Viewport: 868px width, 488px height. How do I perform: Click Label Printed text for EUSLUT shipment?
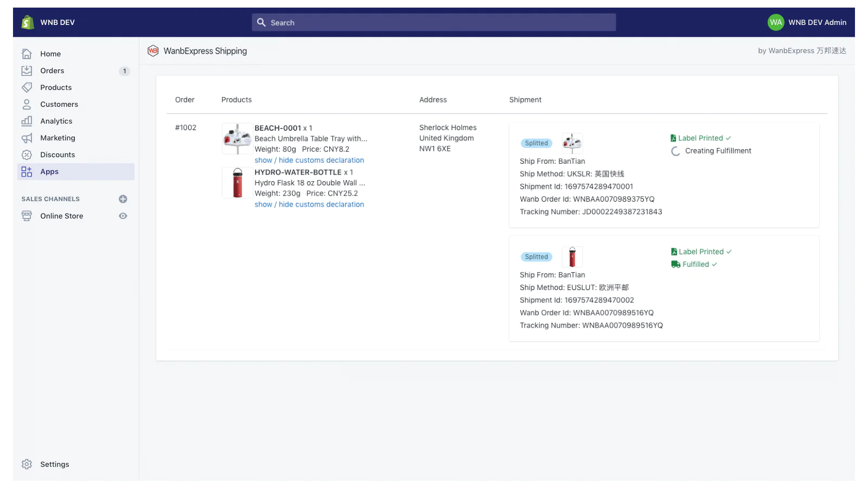click(x=701, y=252)
